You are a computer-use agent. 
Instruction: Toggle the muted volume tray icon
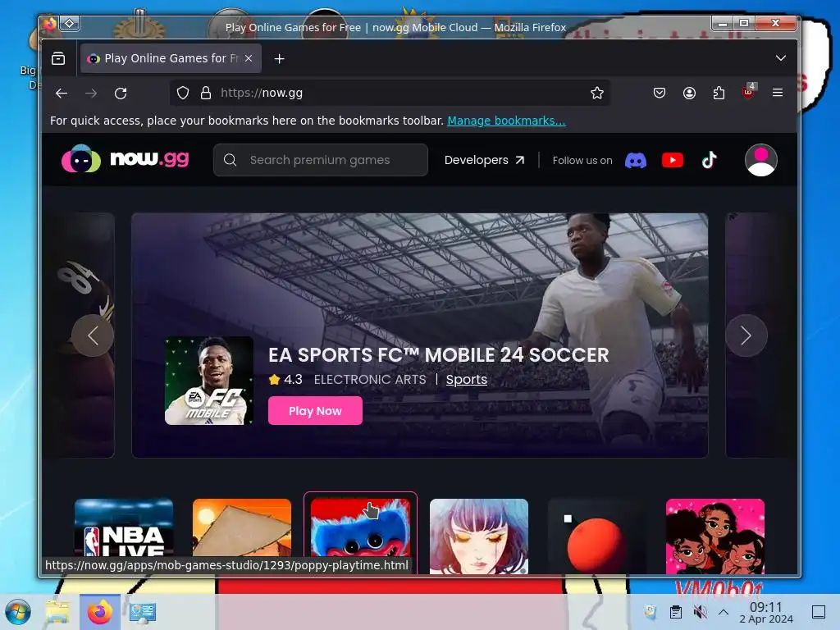[700, 612]
